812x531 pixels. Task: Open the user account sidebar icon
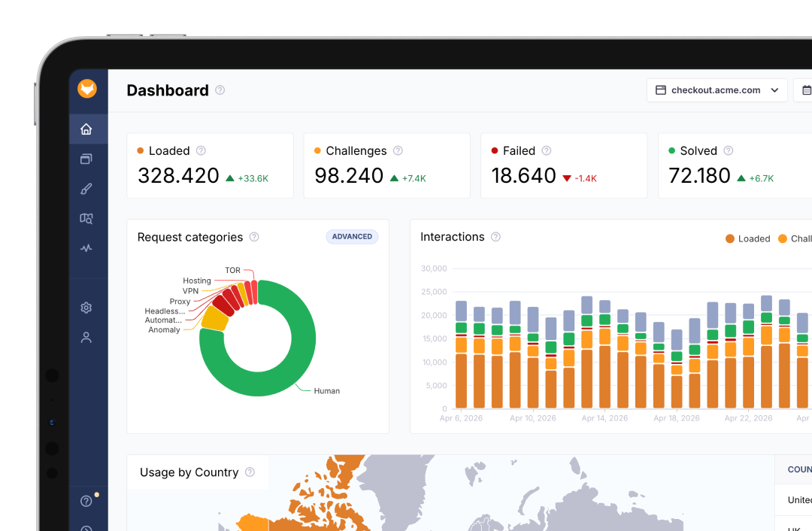coord(86,338)
